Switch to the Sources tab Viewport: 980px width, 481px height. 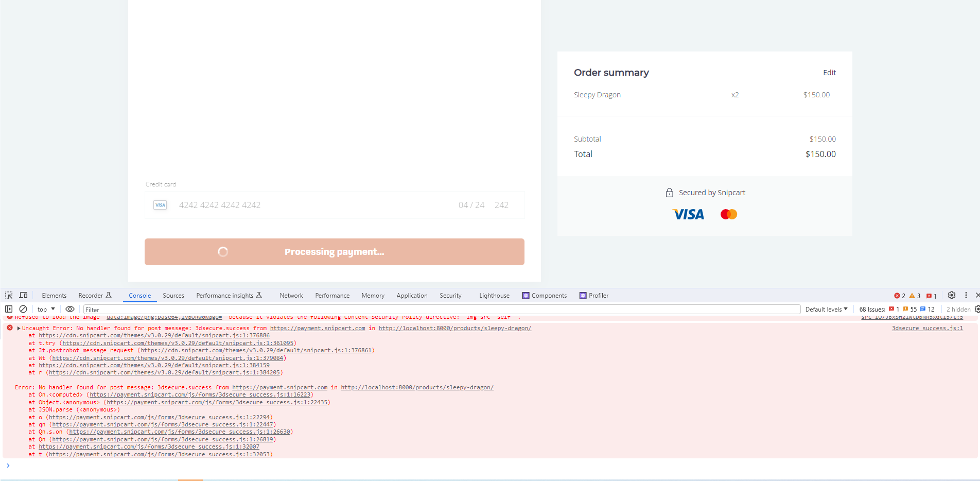(x=173, y=296)
